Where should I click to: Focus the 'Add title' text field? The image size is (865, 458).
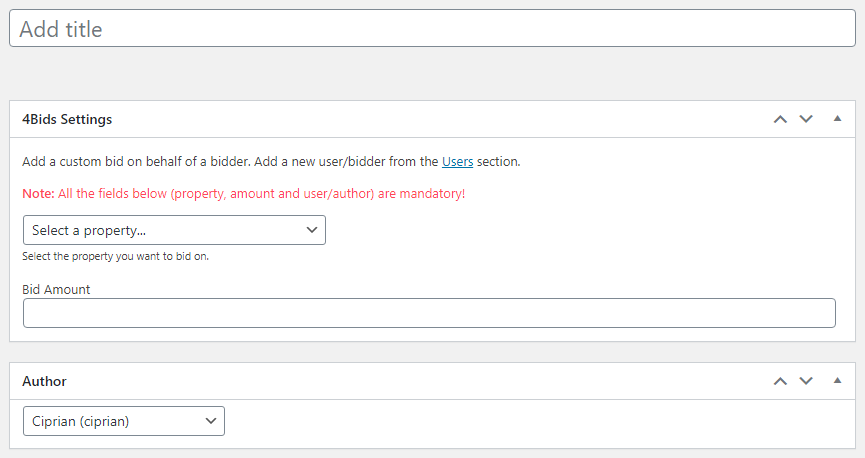pos(432,29)
